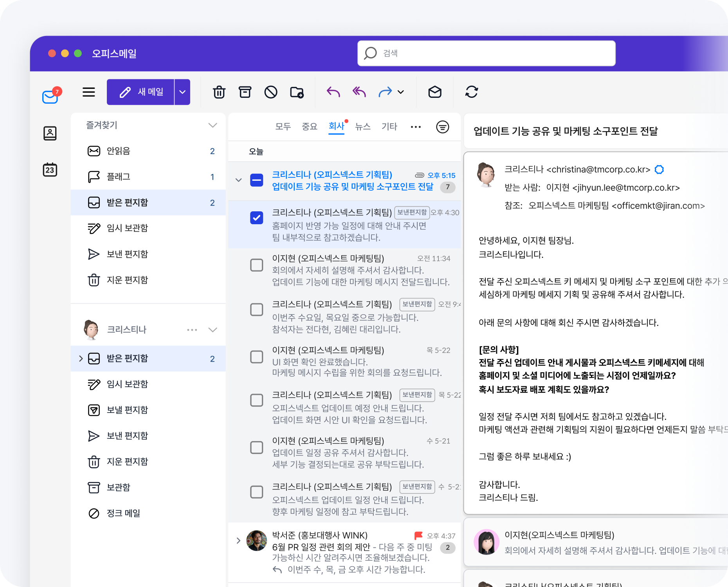Open the calendar icon in left rail
The width and height of the screenshot is (728, 587).
[50, 170]
